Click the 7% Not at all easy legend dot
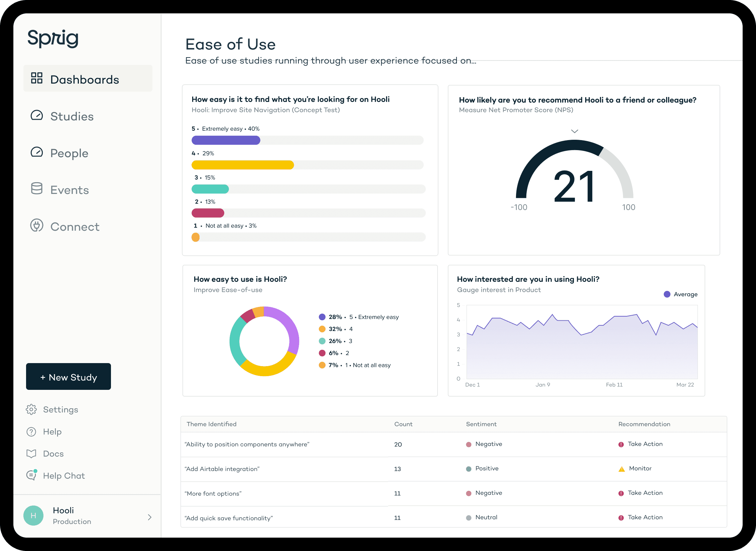 [x=322, y=365]
